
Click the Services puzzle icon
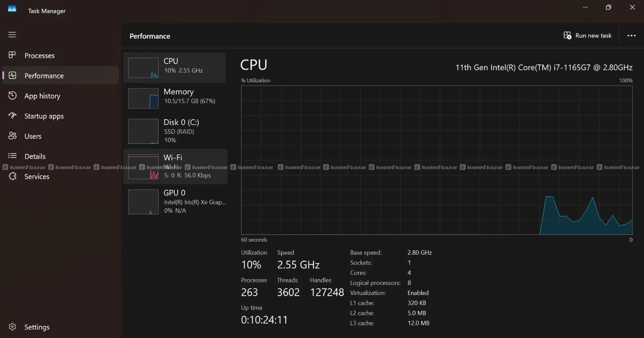pyautogui.click(x=12, y=176)
